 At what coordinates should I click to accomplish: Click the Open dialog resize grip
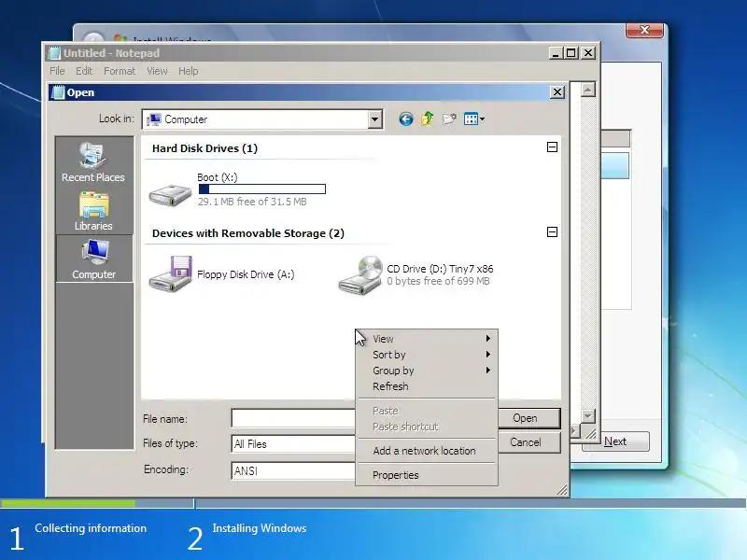563,490
